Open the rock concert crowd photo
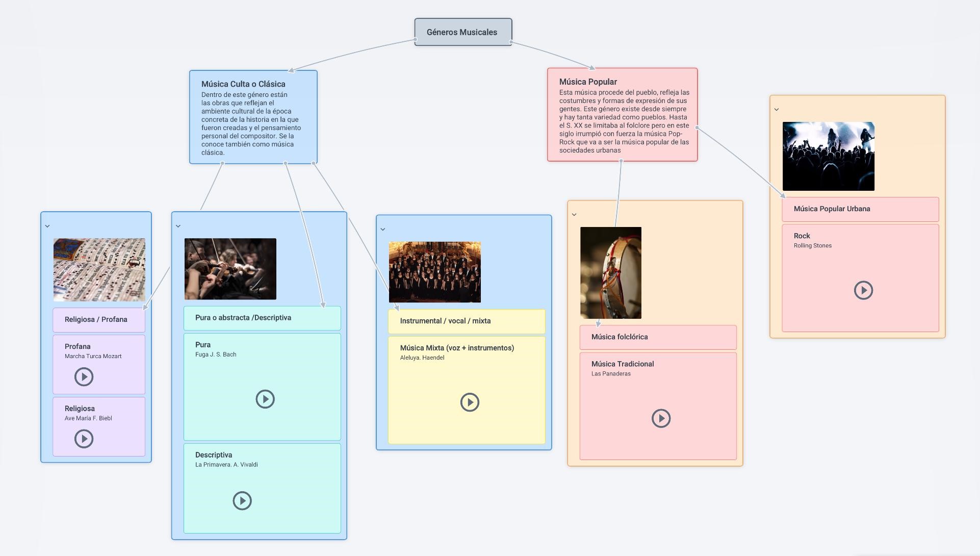Viewport: 980px width, 556px height. coord(829,156)
